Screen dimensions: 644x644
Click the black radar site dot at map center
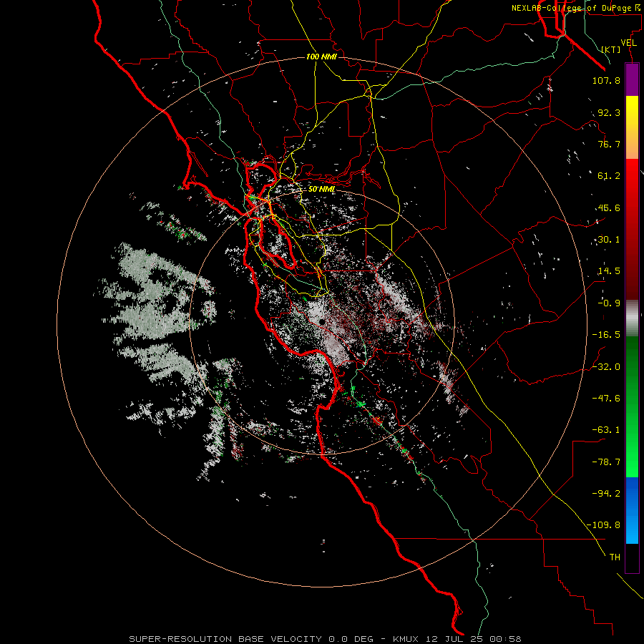[x=323, y=321]
